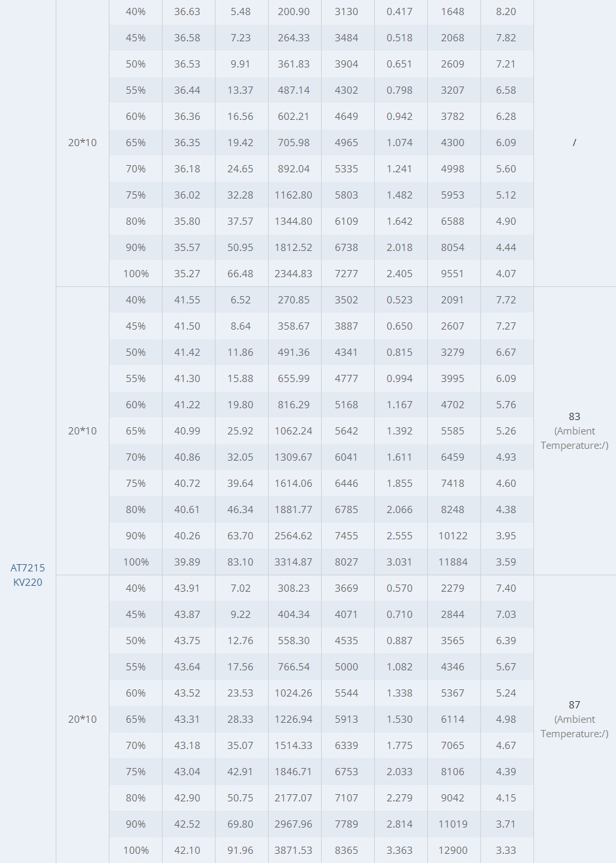Select the second 20*10 propeller cell

(x=83, y=431)
